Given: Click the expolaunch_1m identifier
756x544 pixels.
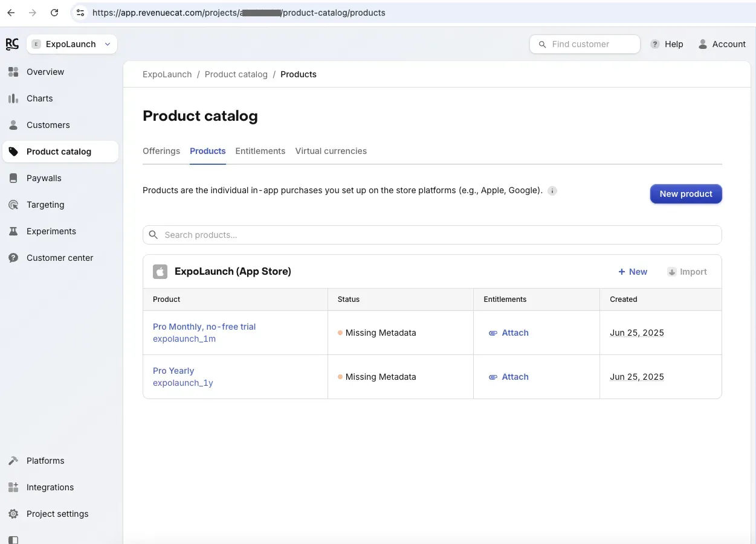Looking at the screenshot, I should (184, 339).
